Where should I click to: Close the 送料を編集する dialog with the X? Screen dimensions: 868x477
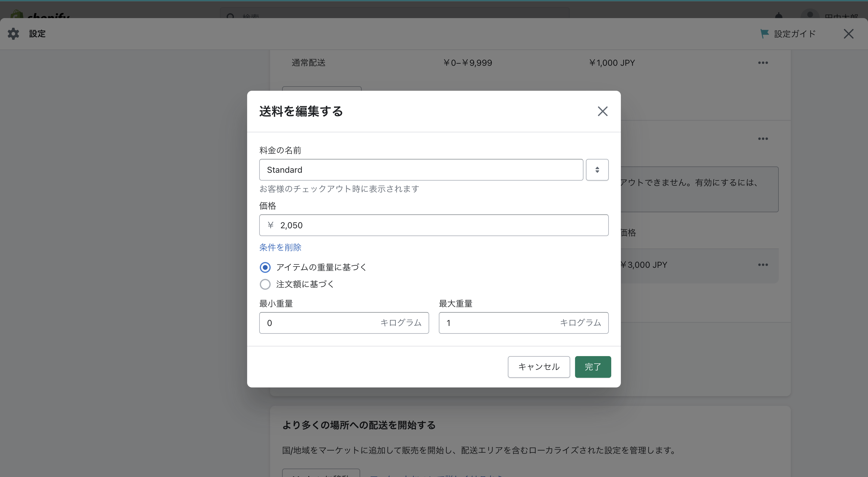click(x=602, y=111)
